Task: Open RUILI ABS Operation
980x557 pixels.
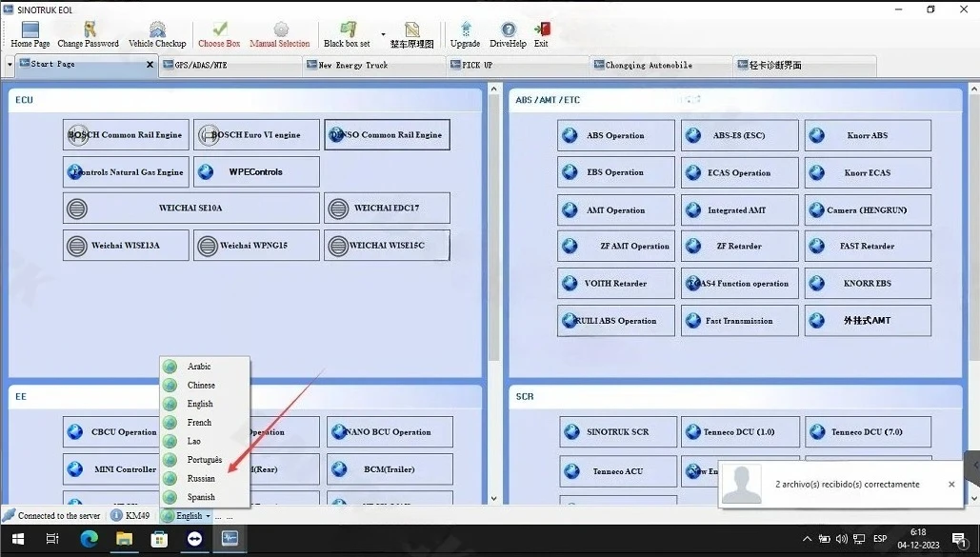Action: click(x=615, y=321)
